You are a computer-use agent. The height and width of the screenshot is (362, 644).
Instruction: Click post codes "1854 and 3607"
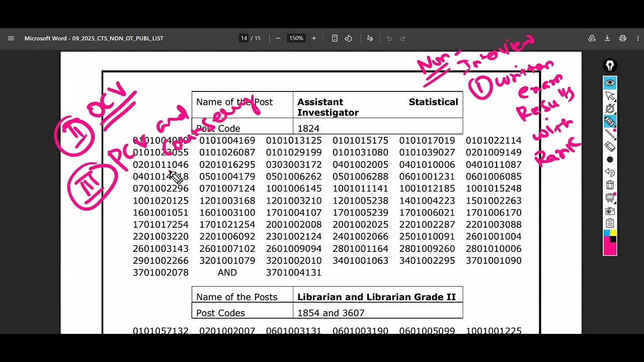point(331,313)
